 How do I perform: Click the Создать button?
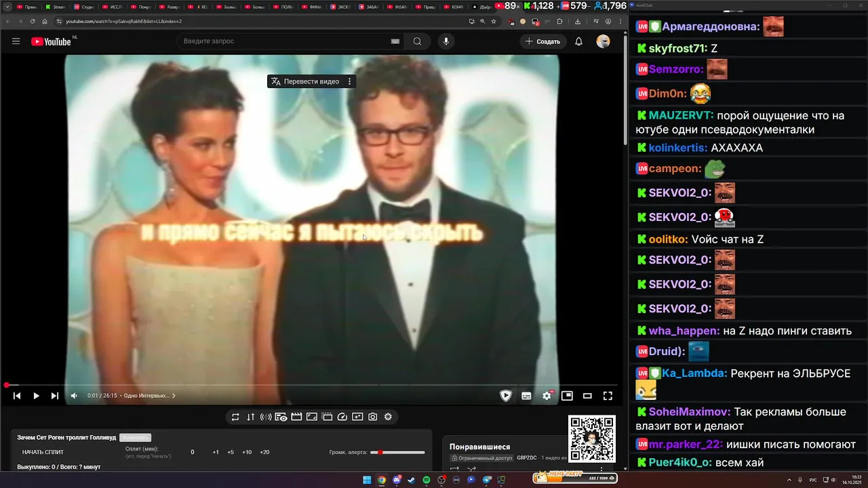(x=542, y=41)
